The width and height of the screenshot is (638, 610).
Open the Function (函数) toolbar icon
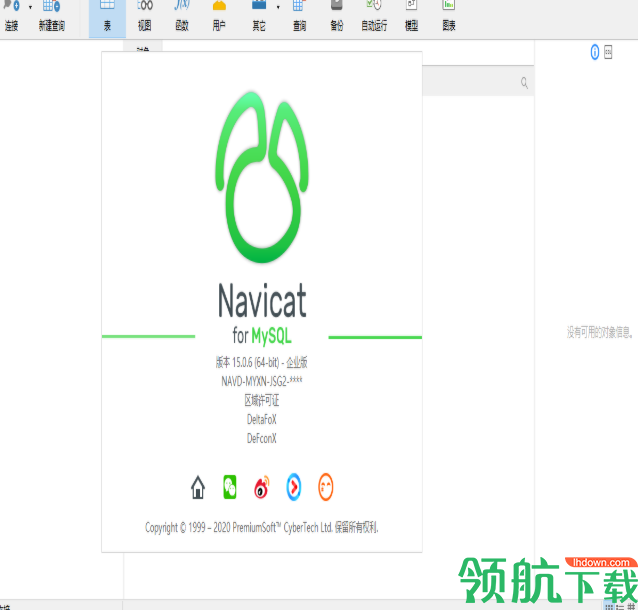[182, 16]
